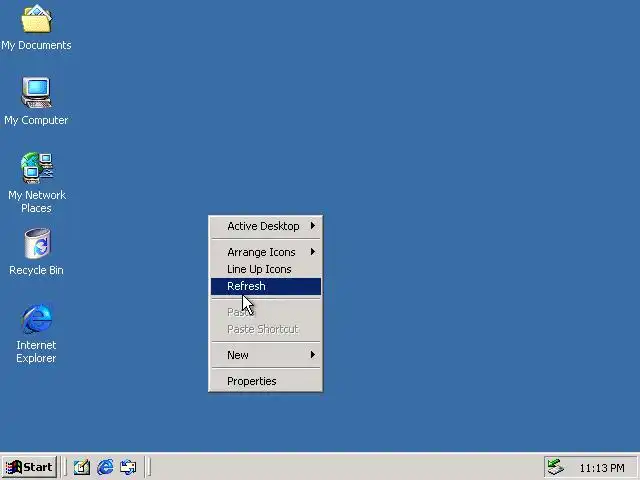Choose Line Up Icons
Image resolution: width=640 pixels, height=480 pixels.
point(266,269)
